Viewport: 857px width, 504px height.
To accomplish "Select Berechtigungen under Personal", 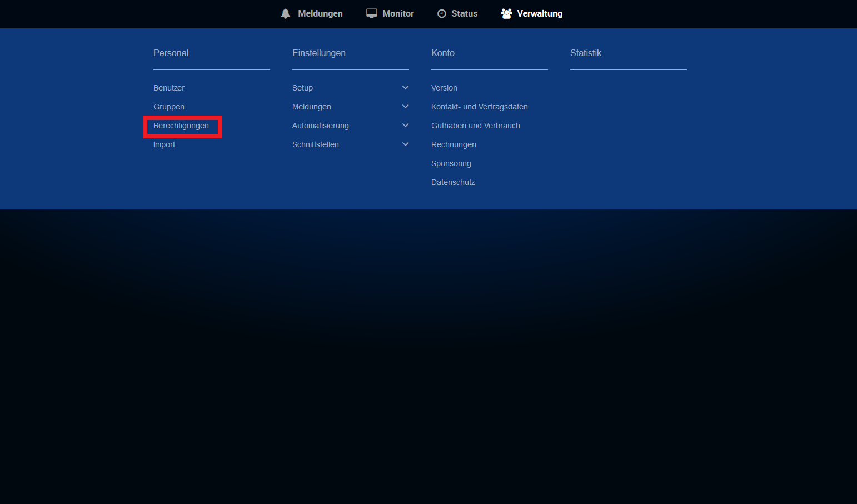I will (x=181, y=126).
